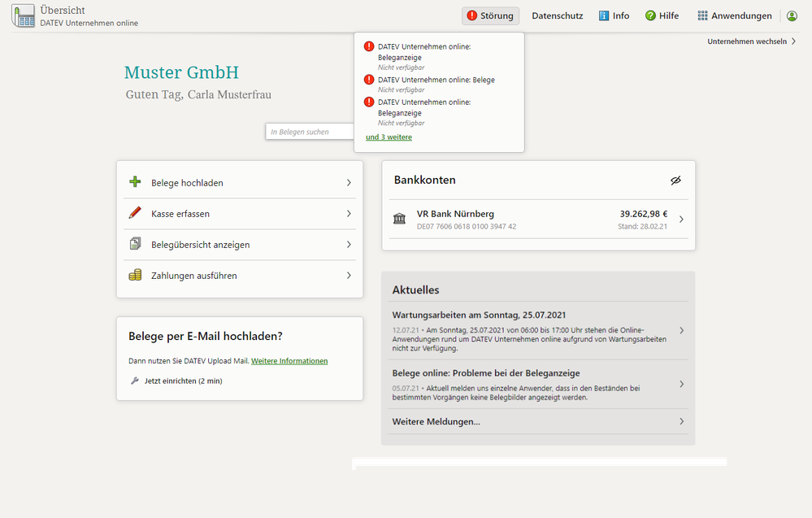This screenshot has height=518, width=812.
Task: Click the VR Bank Nürnberg account name
Action: tap(455, 214)
